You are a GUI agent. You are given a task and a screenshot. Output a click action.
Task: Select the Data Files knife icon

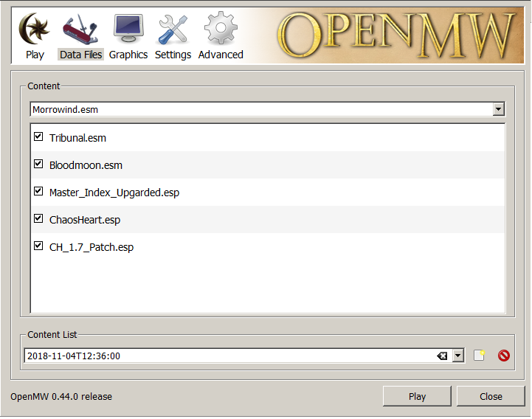(x=80, y=30)
